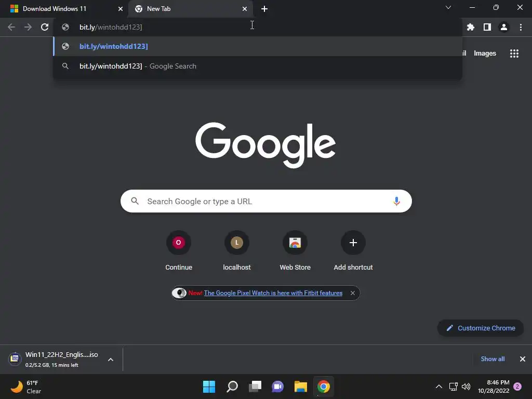Open the Web Store shortcut
Screen dimensions: 532x399
295,251
